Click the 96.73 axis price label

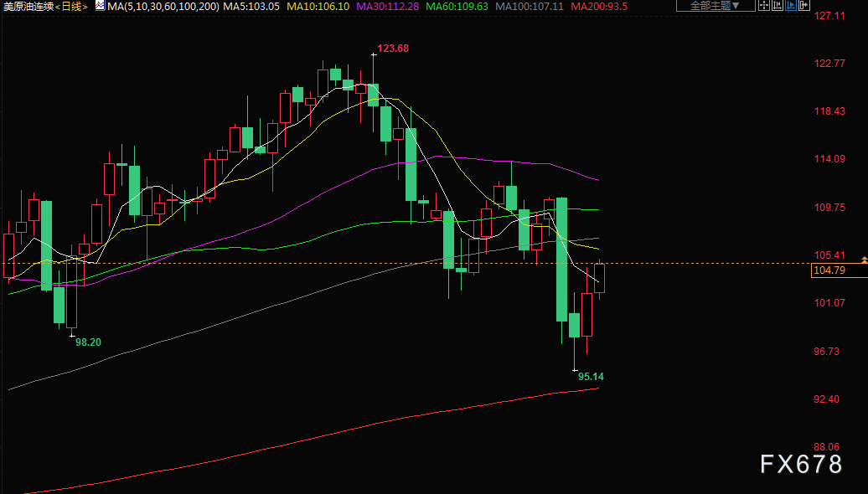tap(826, 352)
